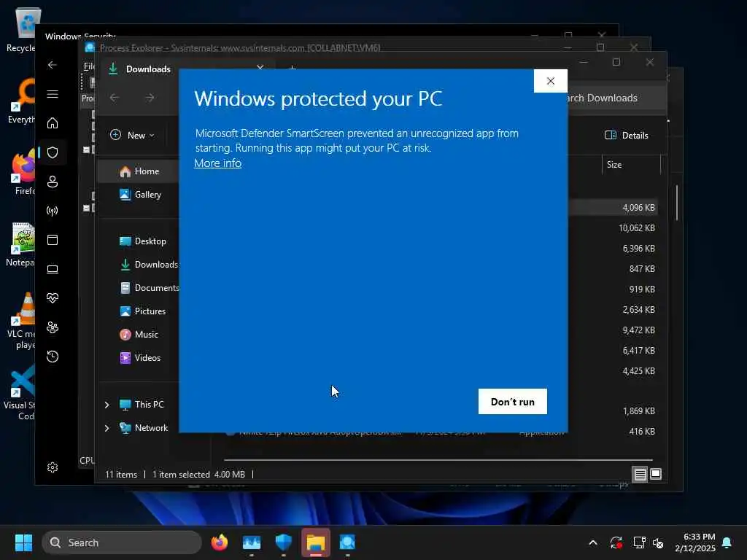Click the muted volume tray icon
747x560 pixels.
click(x=658, y=542)
